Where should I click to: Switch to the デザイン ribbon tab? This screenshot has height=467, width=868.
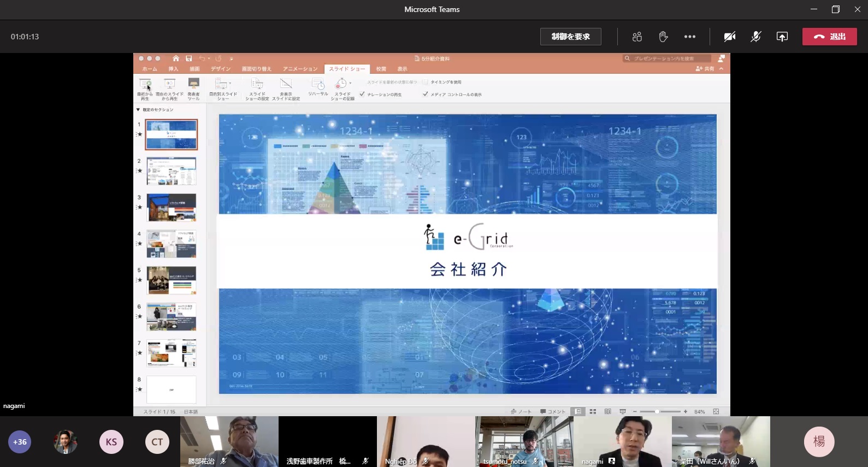tap(221, 69)
